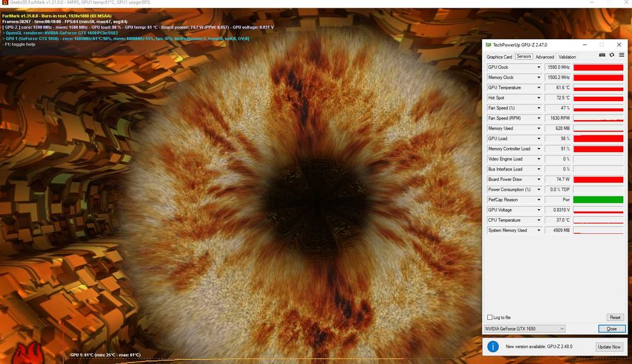Open the PerfCap Reason dropdown
This screenshot has width=632, height=364.
click(538, 200)
